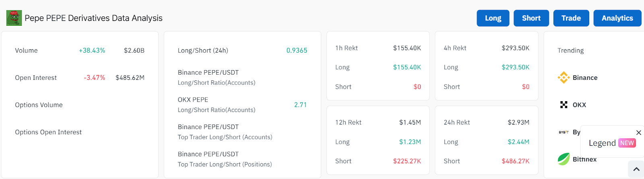Viewport: 644px width, 179px height.
Task: Open OKX in Trending list
Action: point(579,105)
